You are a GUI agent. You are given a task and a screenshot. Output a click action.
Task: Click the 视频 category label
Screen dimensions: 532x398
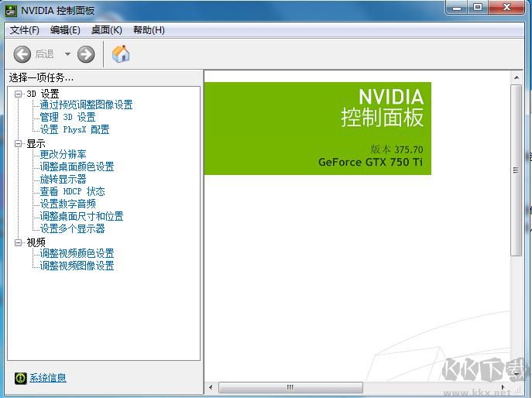pos(36,242)
